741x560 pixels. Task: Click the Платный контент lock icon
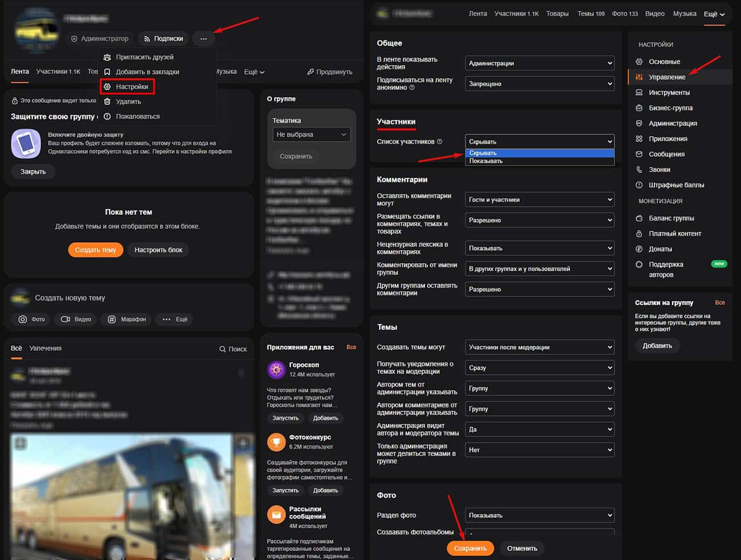[639, 234]
